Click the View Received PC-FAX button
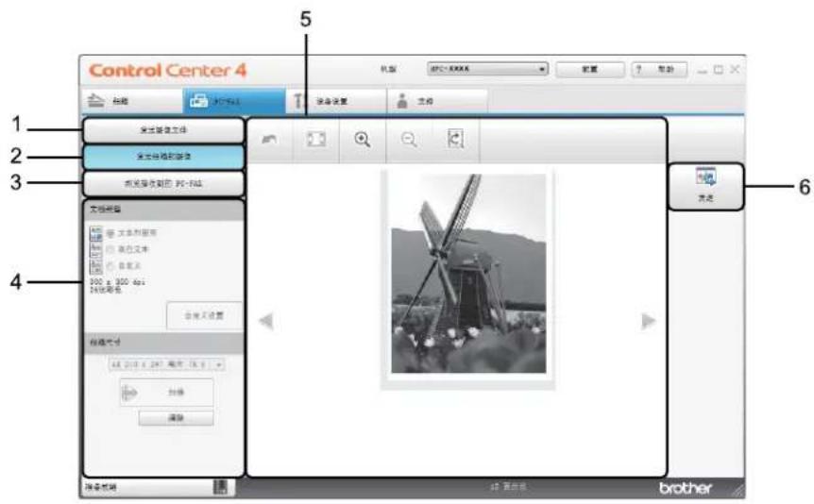 (x=163, y=184)
